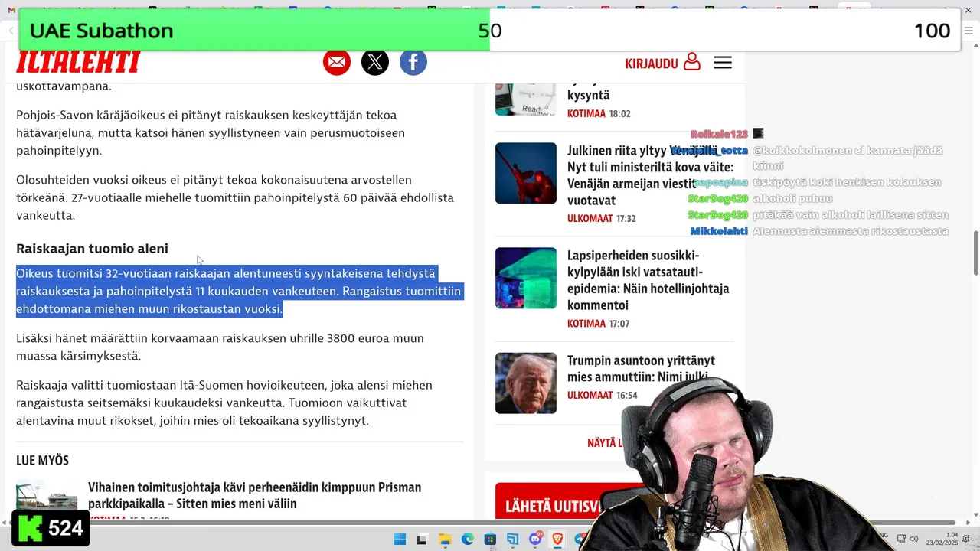Image resolution: width=980 pixels, height=551 pixels.
Task: Share the article via email icon
Action: pos(337,62)
